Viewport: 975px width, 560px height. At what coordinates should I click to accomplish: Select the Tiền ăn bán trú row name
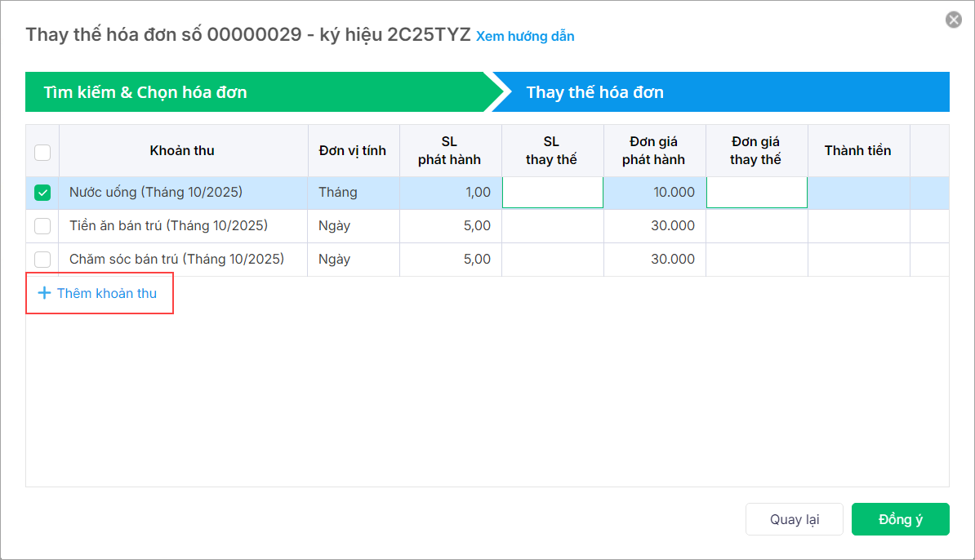[168, 226]
